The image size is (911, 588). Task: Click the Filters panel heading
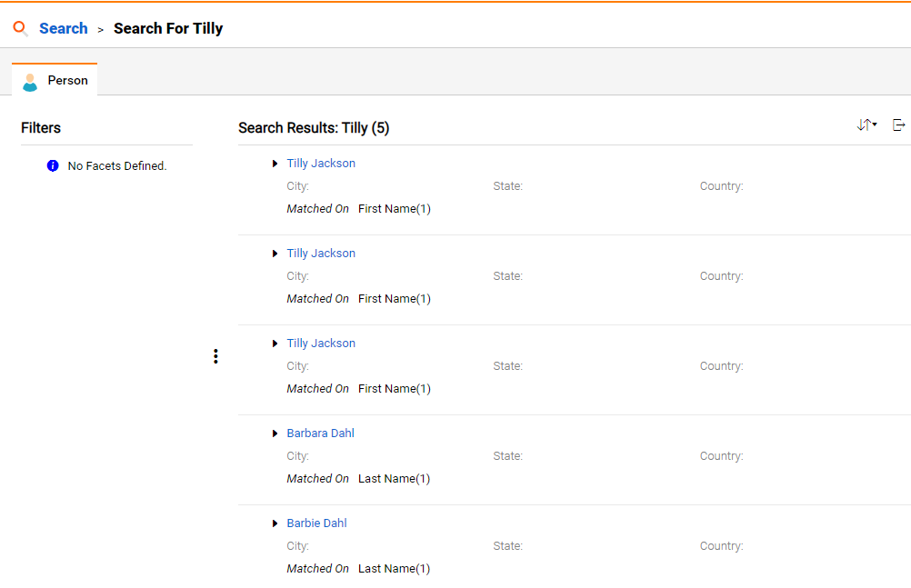41,128
